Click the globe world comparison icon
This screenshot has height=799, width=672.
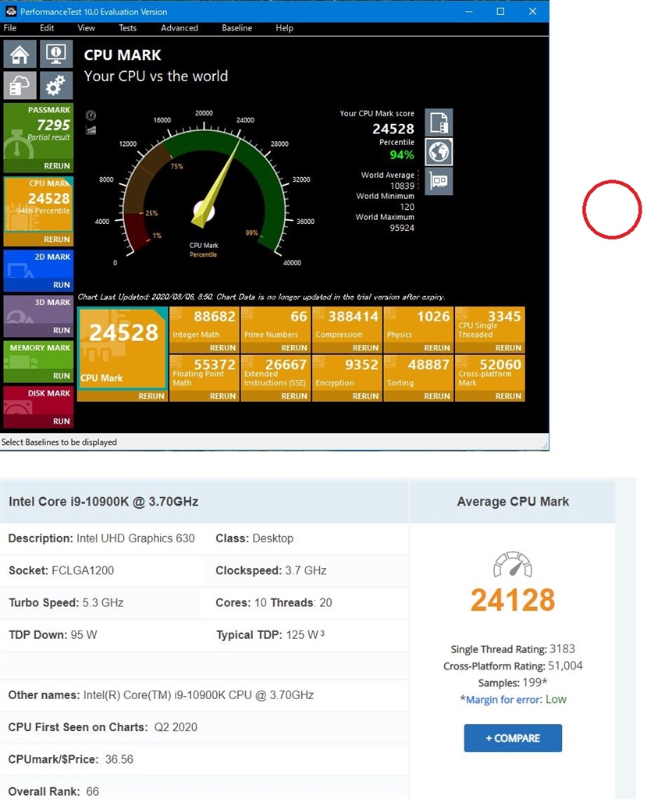tap(439, 151)
